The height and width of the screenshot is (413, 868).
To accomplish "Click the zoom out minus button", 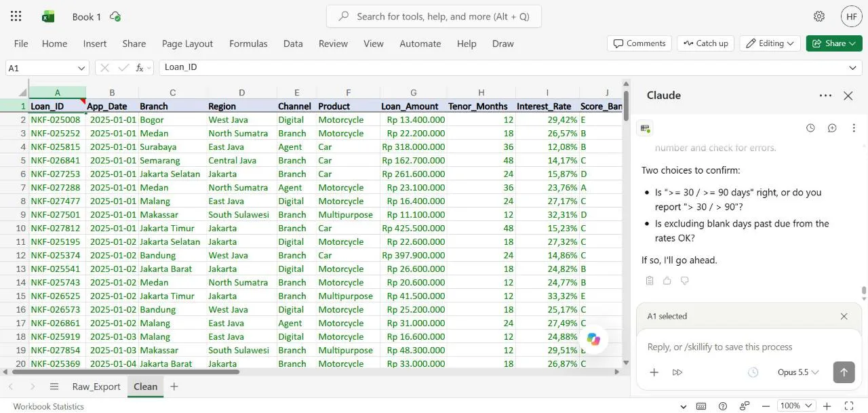I will 766,406.
